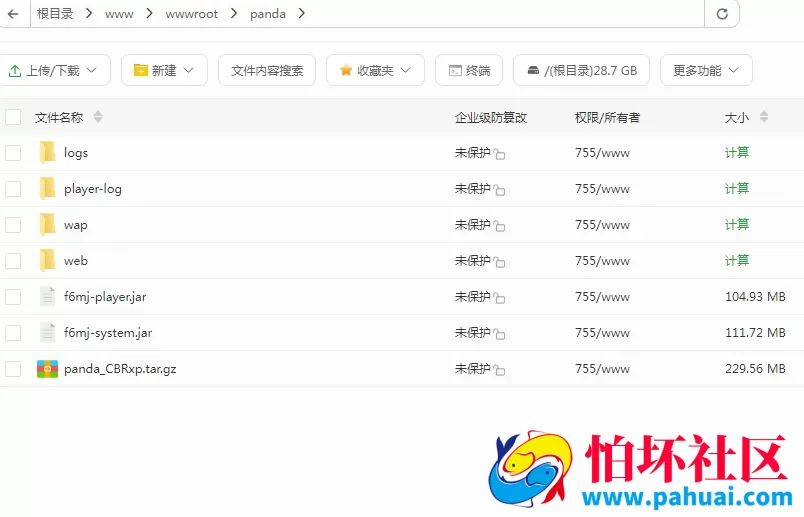Viewport: 804px width, 517px height.
Task: Toggle protection lock for panda_CBRxp.tar.gz
Action: pos(499,370)
